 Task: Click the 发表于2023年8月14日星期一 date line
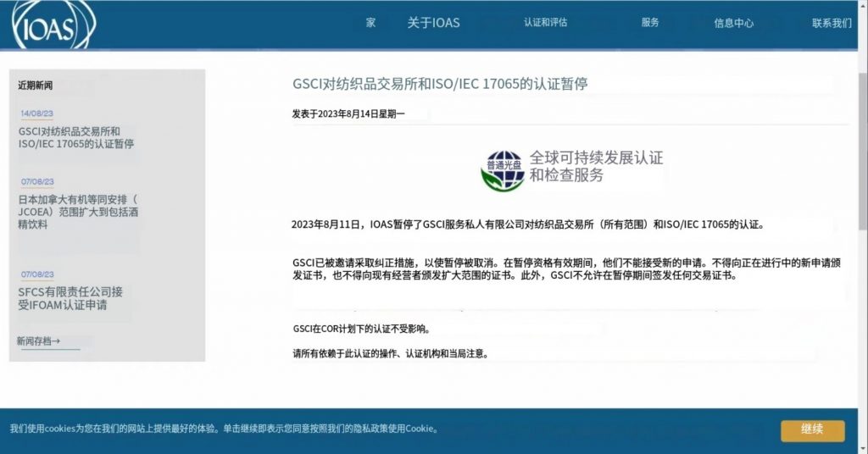point(348,113)
